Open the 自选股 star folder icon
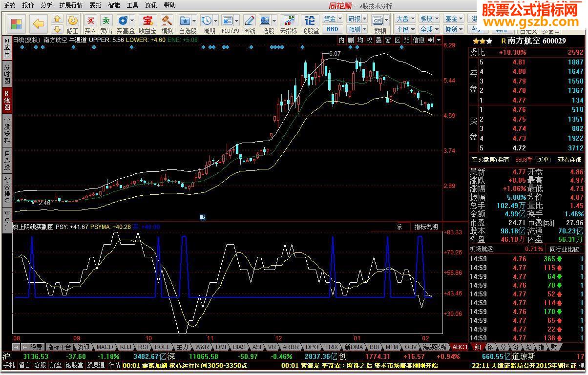Screen dimensions: 588x375 [185, 21]
